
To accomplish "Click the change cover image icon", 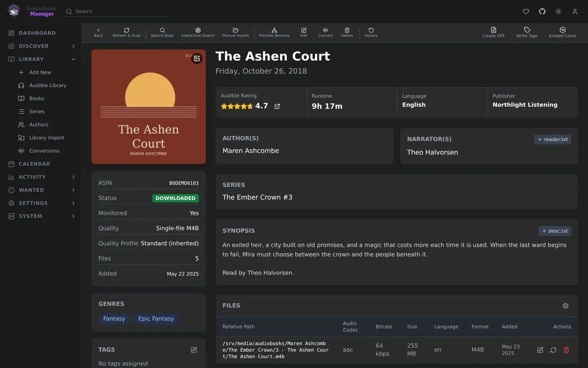I will click(x=197, y=58).
